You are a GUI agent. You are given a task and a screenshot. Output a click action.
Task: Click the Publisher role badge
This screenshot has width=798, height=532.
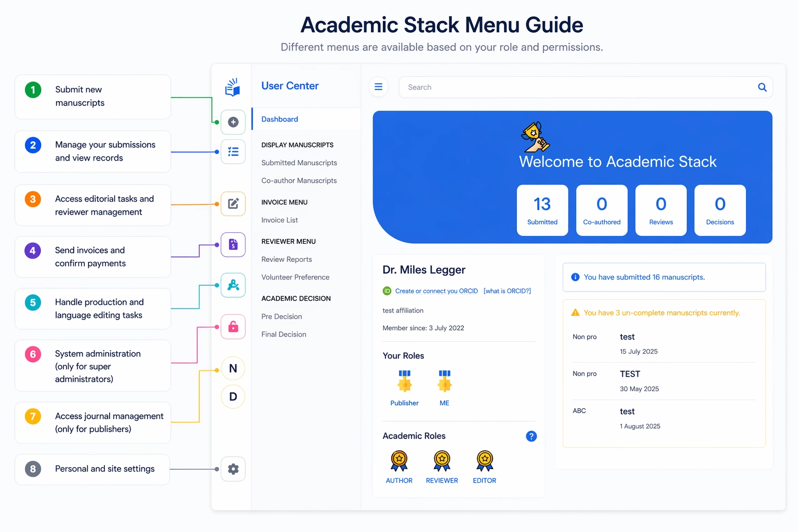tap(405, 389)
